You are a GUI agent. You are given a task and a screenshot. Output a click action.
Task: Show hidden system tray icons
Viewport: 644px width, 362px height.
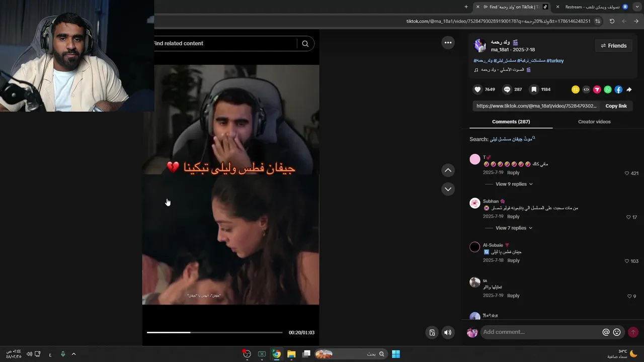coord(73,354)
